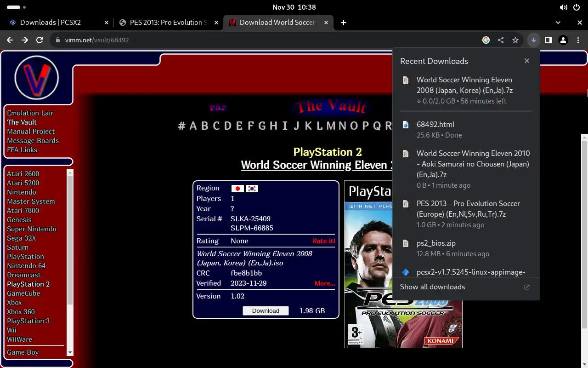Image resolution: width=588 pixels, height=368 pixels.
Task: Select Game Boy in the systems list
Action: click(23, 352)
